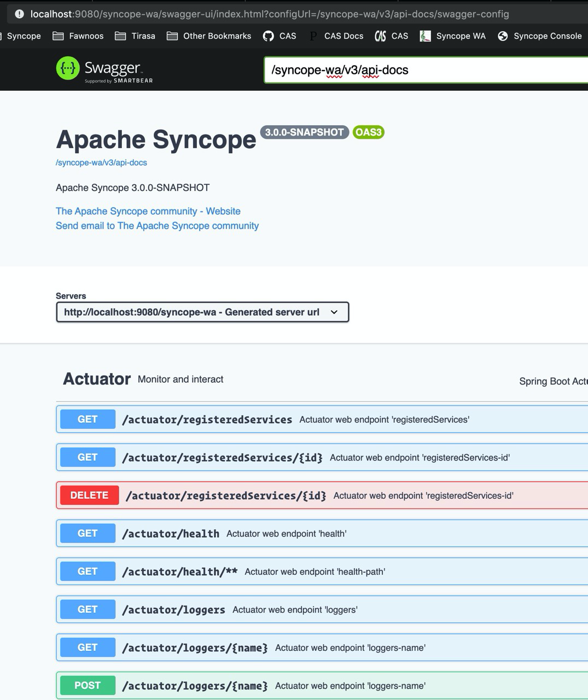Collapse the Actuator section header
This screenshot has width=588, height=700.
pyautogui.click(x=97, y=379)
